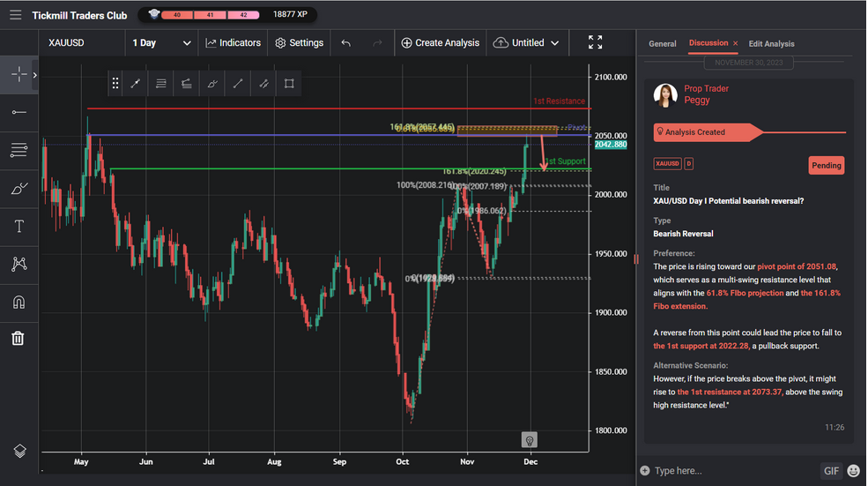Open the 1 Day timeframe dropdown

(x=161, y=42)
